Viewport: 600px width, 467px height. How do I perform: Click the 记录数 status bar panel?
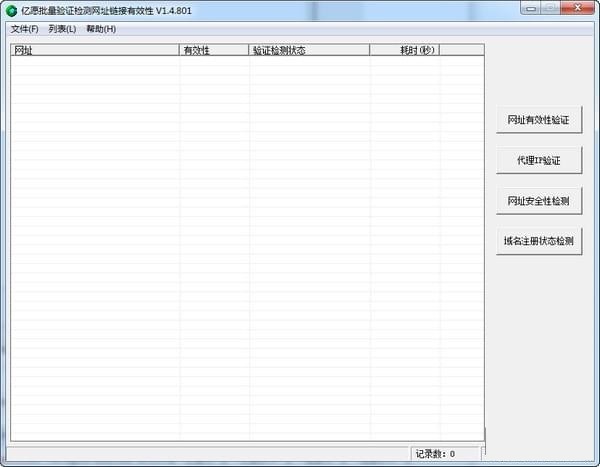coord(447,454)
